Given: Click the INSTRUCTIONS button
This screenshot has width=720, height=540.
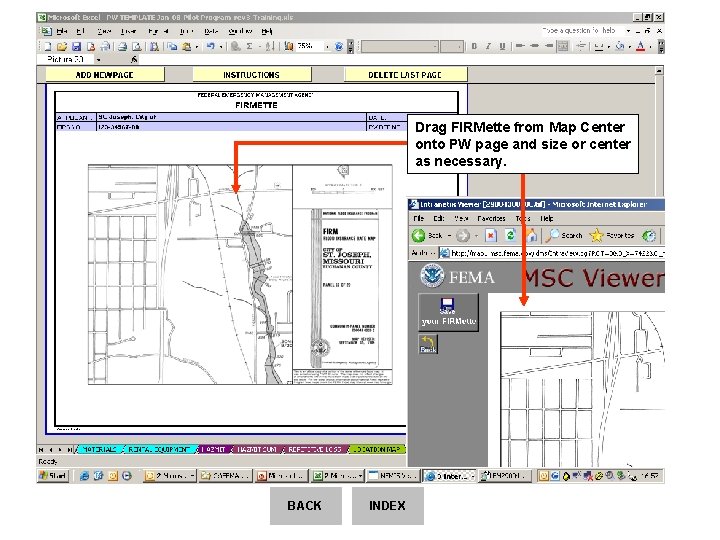Looking at the screenshot, I should [252, 75].
